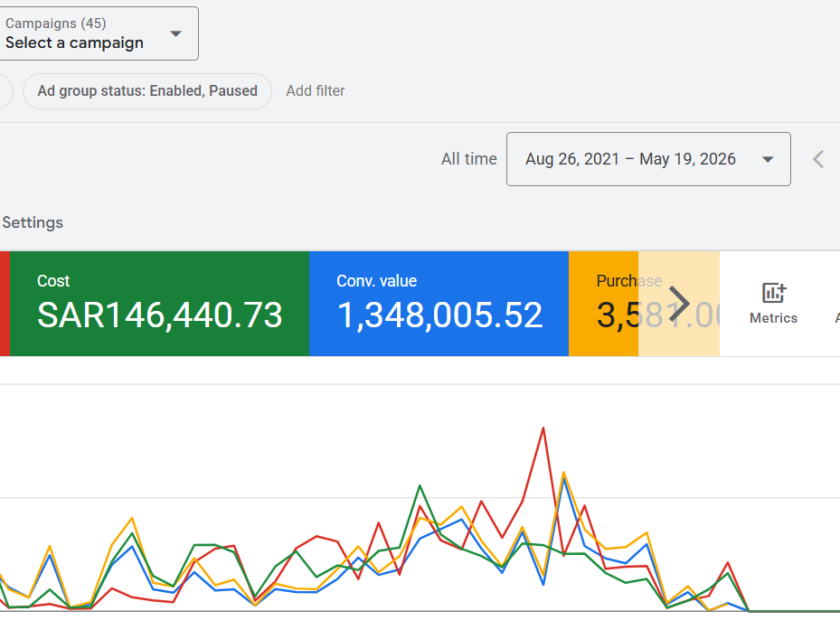Open the Metrics chart icon
Screen dimensions: 840x630
click(774, 293)
